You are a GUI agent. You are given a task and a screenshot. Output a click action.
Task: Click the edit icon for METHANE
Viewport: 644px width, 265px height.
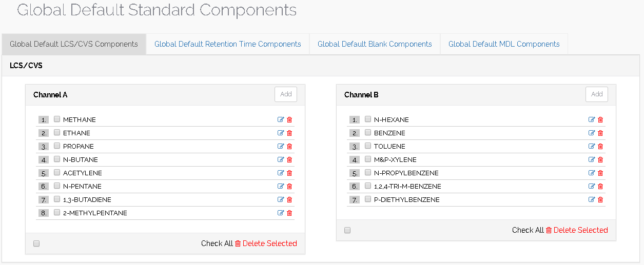(281, 120)
